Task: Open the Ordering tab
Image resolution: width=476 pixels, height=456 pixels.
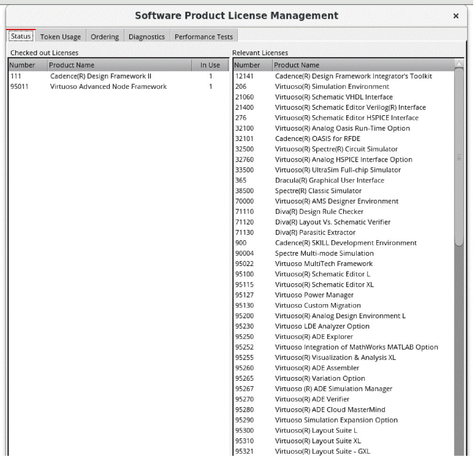Action: [104, 37]
